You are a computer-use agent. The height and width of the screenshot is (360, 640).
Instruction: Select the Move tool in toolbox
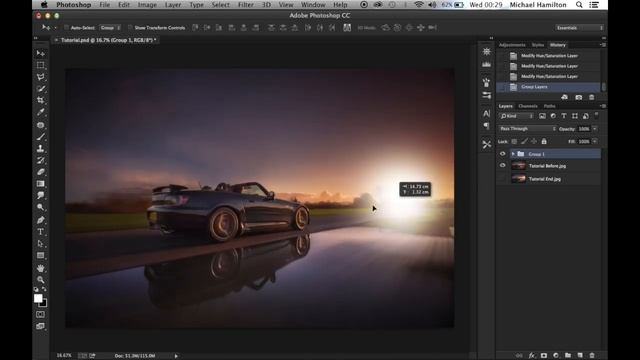(x=40, y=53)
